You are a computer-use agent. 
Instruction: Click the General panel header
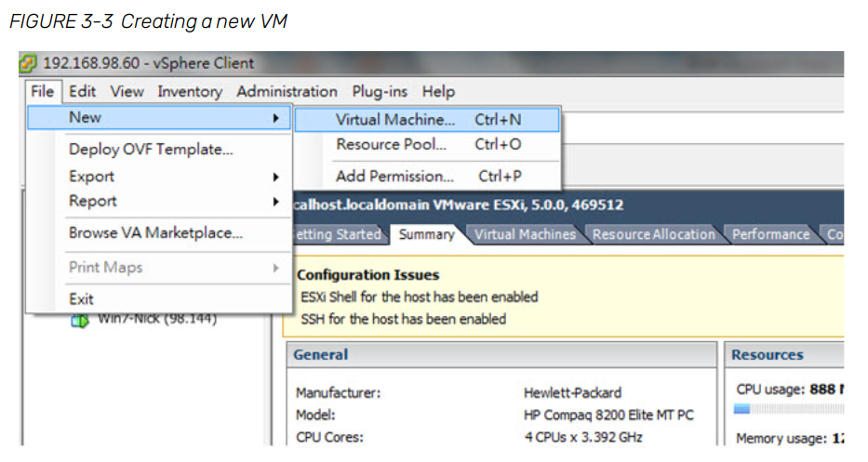[x=501, y=355]
